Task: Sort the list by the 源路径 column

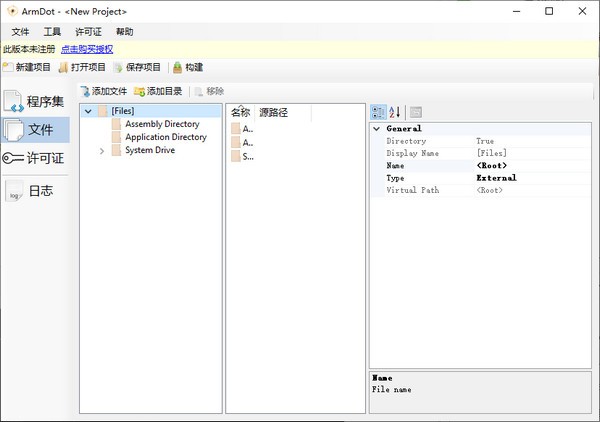Action: (x=283, y=112)
